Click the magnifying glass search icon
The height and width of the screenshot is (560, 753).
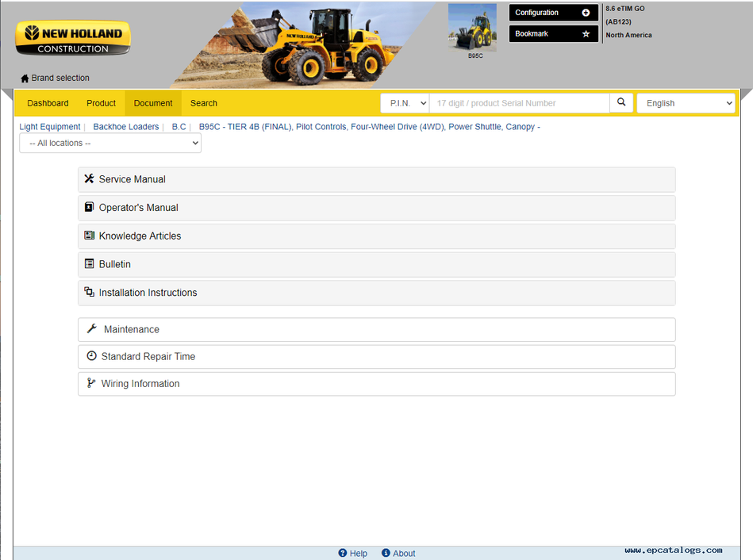[621, 103]
